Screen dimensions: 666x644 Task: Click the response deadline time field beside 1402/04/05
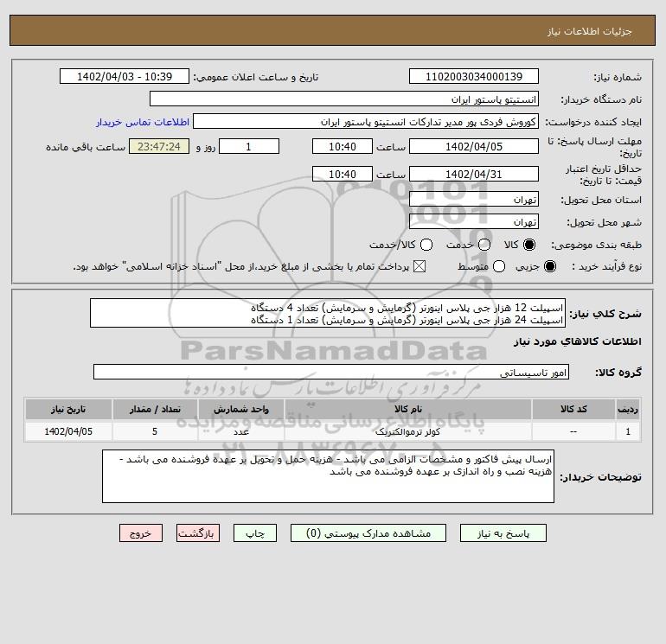click(x=343, y=146)
